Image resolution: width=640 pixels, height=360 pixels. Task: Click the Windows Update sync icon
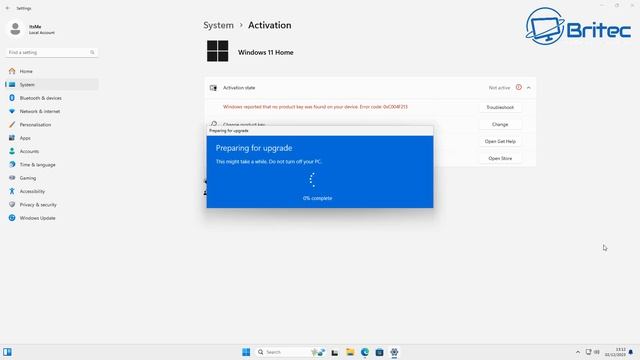(x=12, y=218)
